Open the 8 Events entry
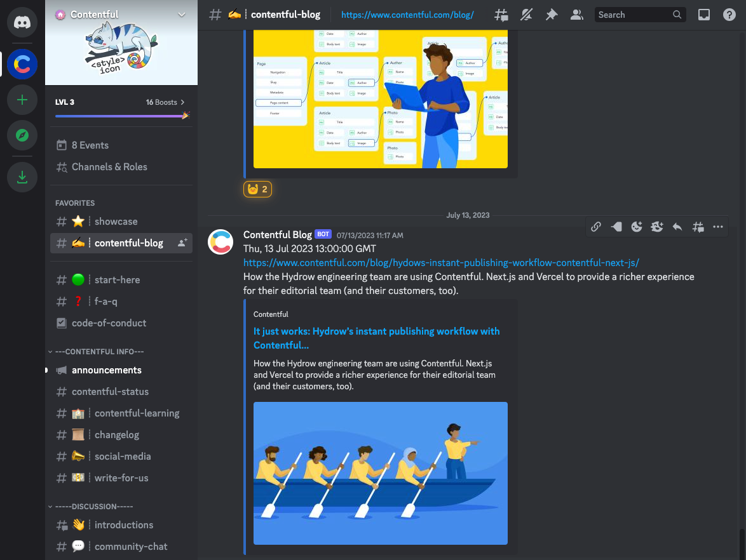Screen dimensions: 746x560 (89, 145)
